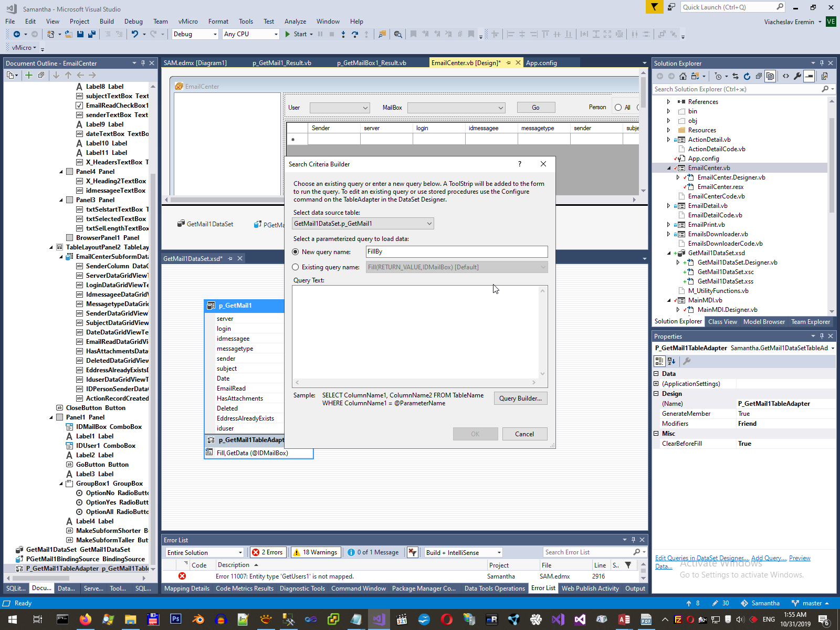840x630 pixels.
Task: Move item down in Document Outline toolbar
Action: coord(56,75)
